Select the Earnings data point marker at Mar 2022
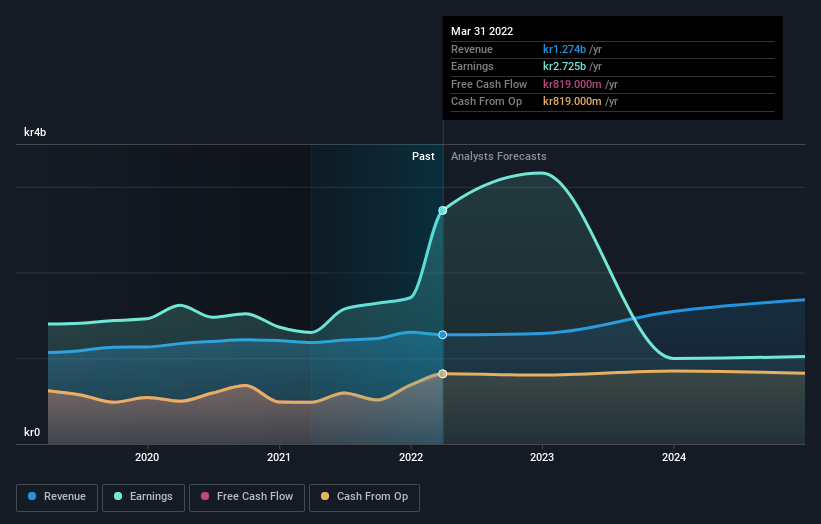Screen dimensions: 821x524 point(443,210)
